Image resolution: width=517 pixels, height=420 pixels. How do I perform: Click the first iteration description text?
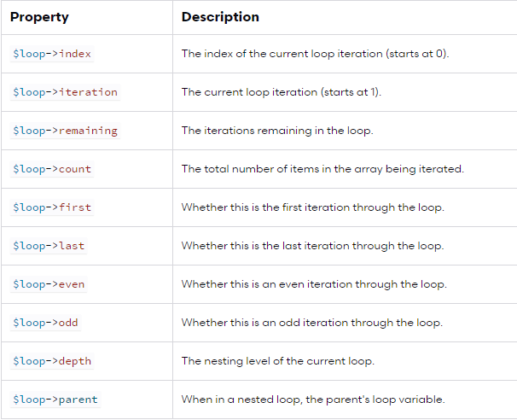312,207
